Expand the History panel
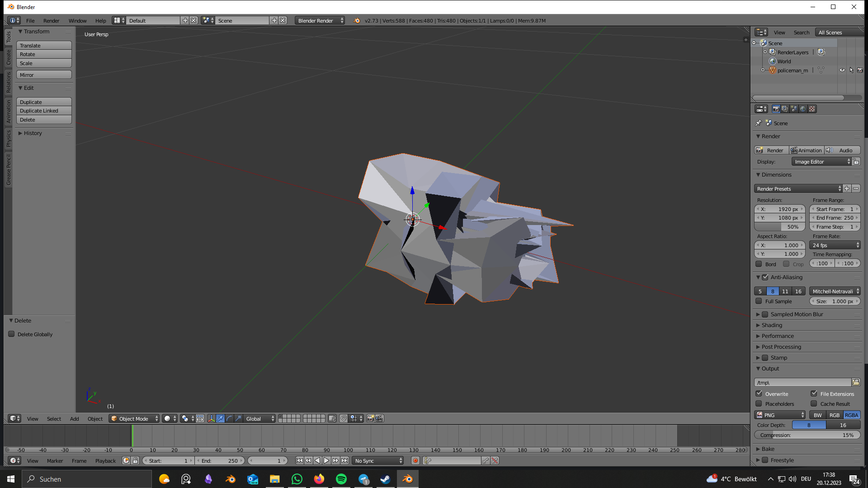 pos(33,133)
